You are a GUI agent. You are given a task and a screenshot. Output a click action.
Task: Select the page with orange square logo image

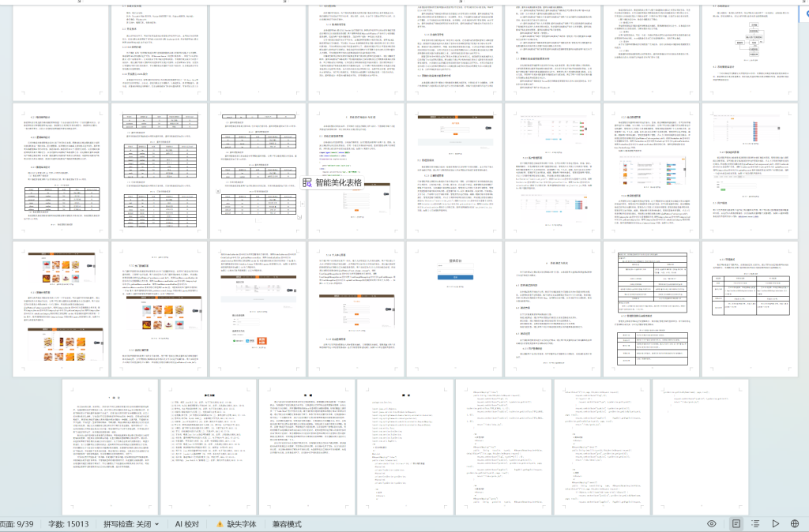pyautogui.click(x=258, y=309)
